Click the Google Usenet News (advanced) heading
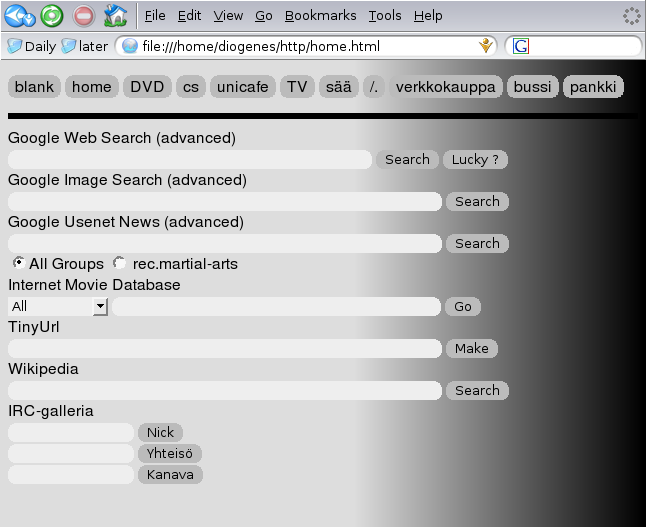This screenshot has height=527, width=646. pos(126,222)
